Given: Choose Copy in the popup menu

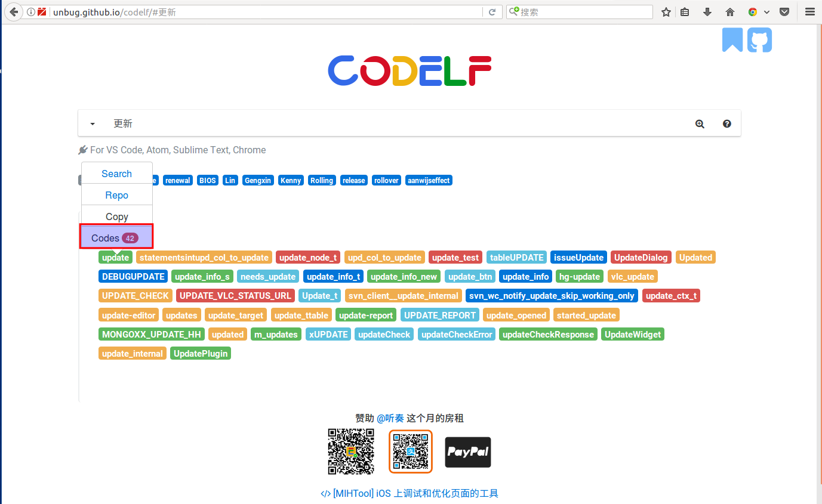Looking at the screenshot, I should point(117,217).
